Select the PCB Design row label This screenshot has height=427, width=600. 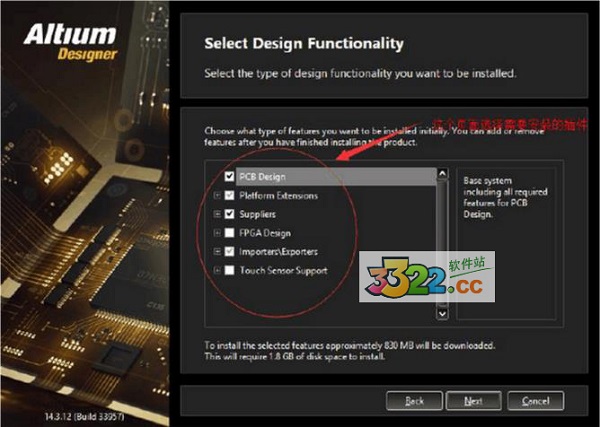click(x=262, y=177)
